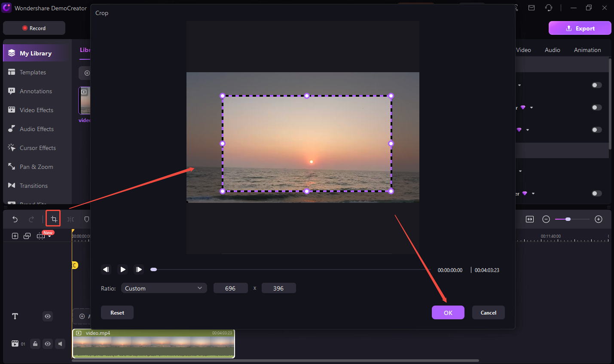Click the Crop preview playback slider handle
Image resolution: width=614 pixels, height=364 pixels.
[x=153, y=269]
